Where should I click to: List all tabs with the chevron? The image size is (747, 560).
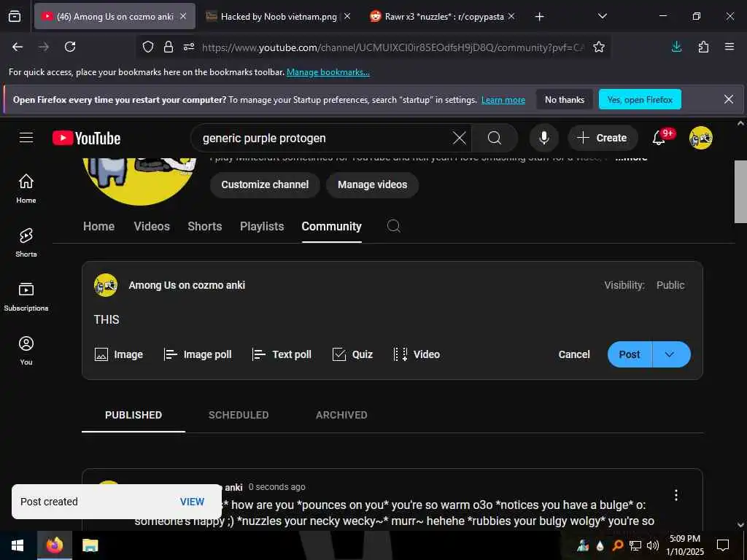pos(602,16)
